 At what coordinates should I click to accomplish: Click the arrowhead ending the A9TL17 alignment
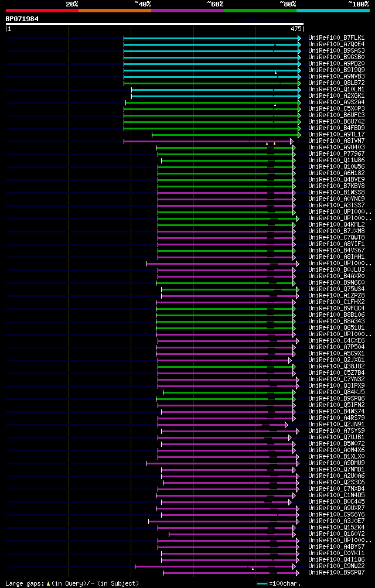click(x=299, y=135)
